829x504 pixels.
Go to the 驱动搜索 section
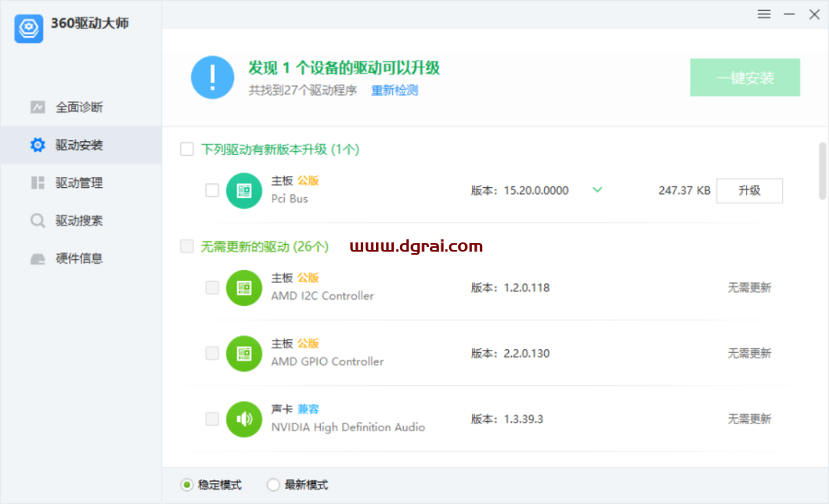81,220
